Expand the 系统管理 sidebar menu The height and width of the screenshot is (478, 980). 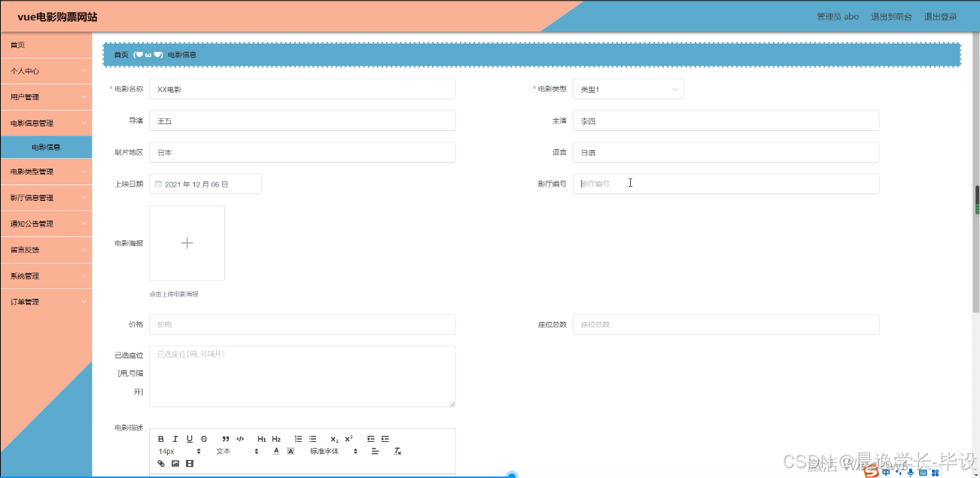pyautogui.click(x=46, y=276)
